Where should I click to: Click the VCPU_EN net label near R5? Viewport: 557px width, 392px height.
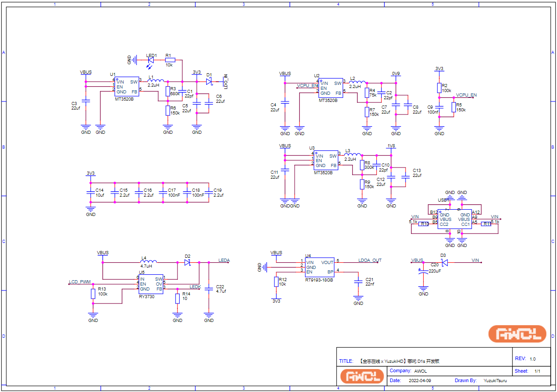(466, 95)
